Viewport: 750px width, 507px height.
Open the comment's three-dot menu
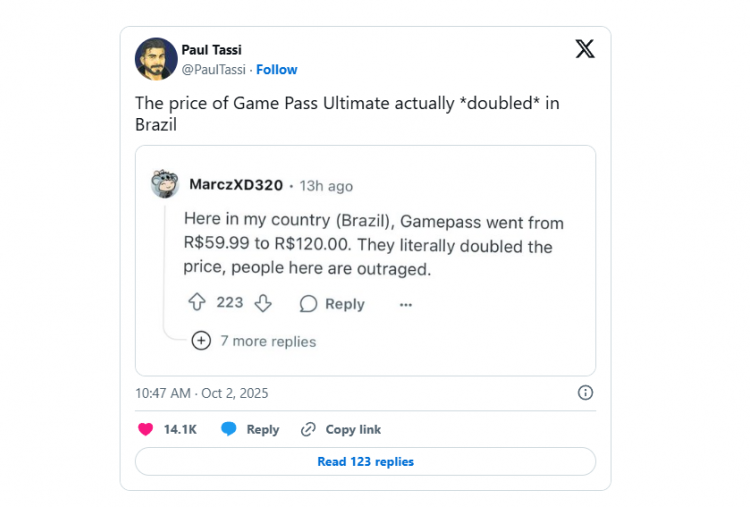tap(405, 304)
